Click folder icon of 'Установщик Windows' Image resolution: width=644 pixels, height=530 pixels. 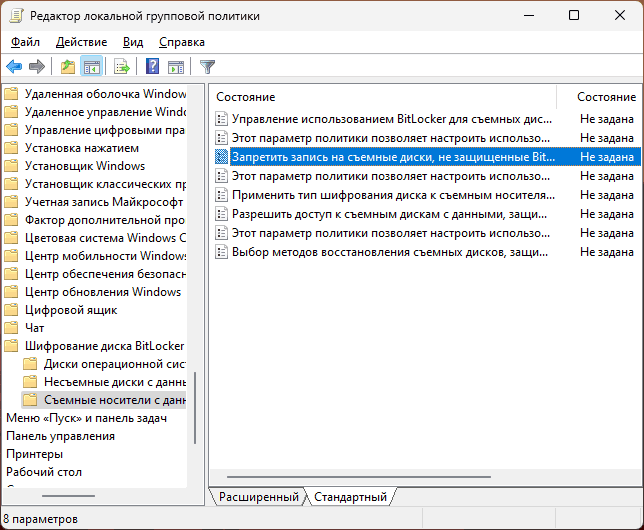tap(12, 166)
